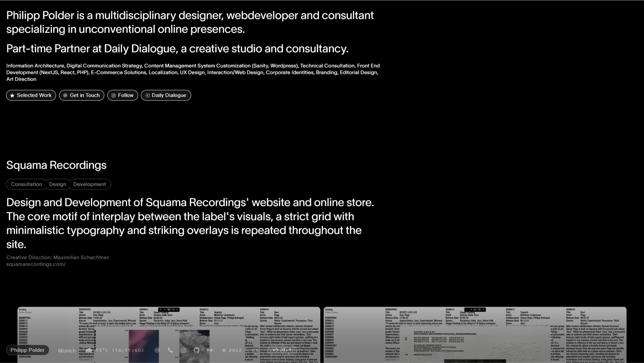This screenshot has height=363, width=644.
Task: Open the right Squama website screenshot
Action: click(x=475, y=335)
